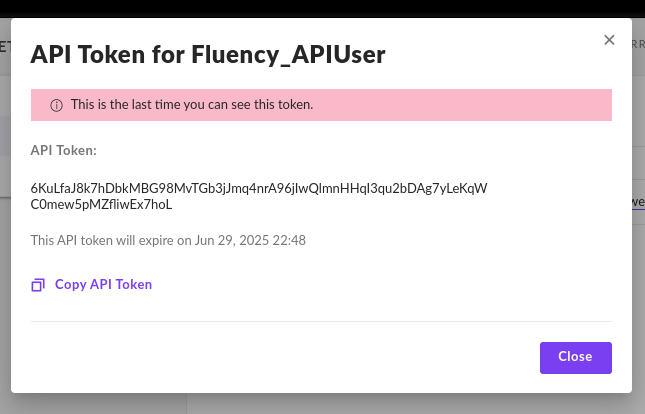Click the partially visible 'ET' text behind dialog
The height and width of the screenshot is (414, 645).
tap(5, 46)
